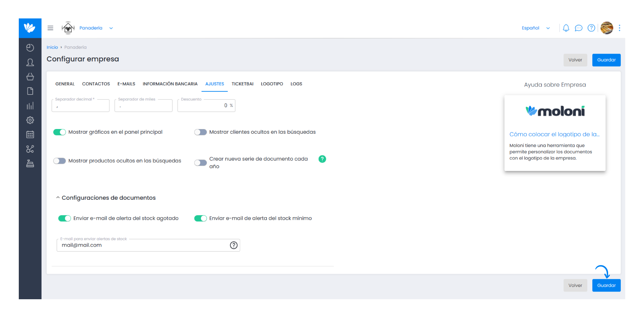
Task: Toggle Mostrar productos ocultos en las búsquedas
Action: point(60,161)
